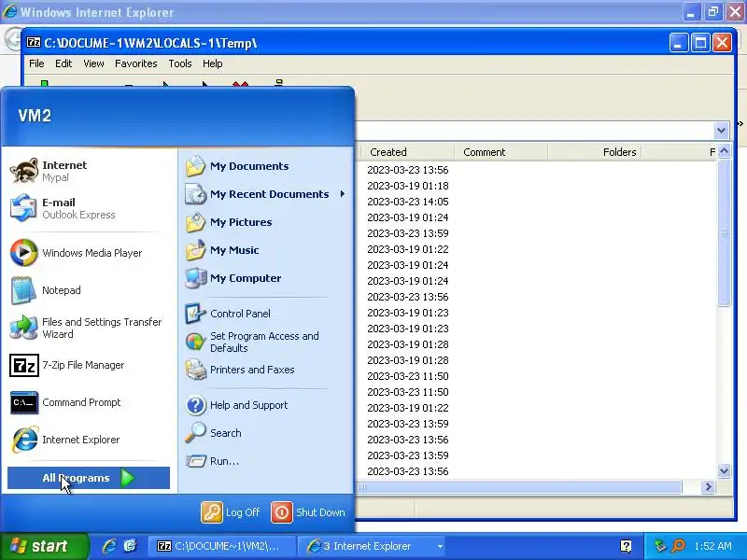This screenshot has width=747, height=560.
Task: Click the Shut Down button
Action: 308,512
